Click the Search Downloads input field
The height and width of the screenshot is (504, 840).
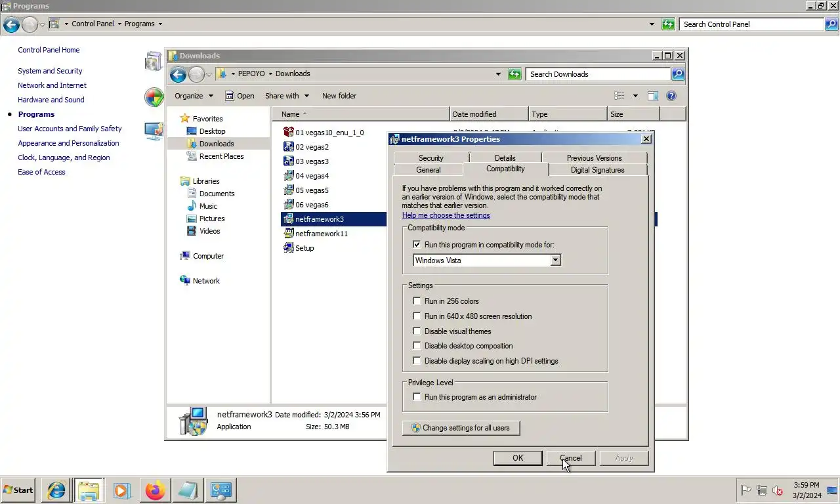[598, 74]
